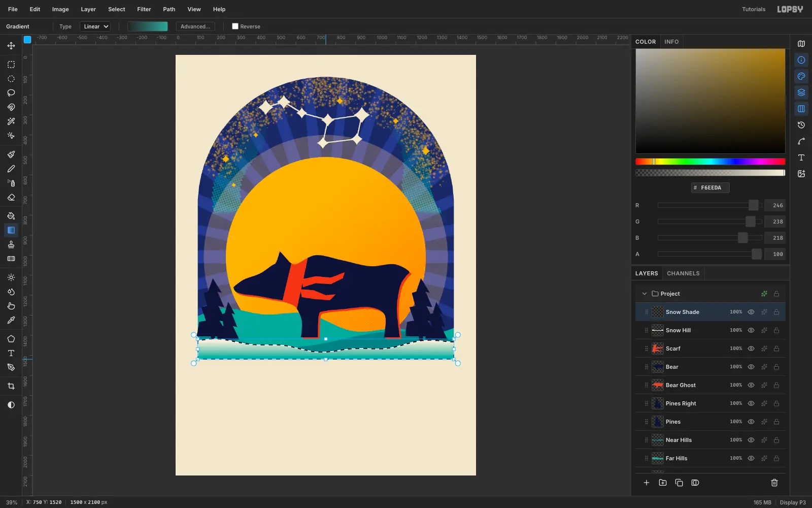This screenshot has height=508, width=812.
Task: Hide the Snow Shade layer
Action: (751, 312)
